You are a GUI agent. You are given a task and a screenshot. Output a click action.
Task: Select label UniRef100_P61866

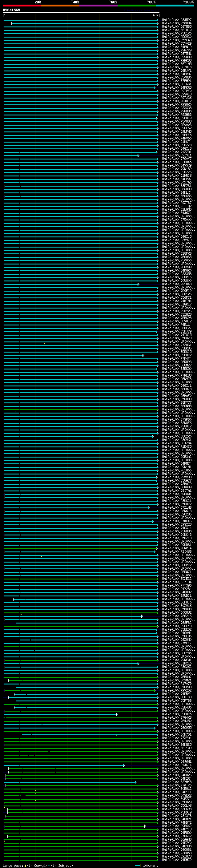coord(177,470)
